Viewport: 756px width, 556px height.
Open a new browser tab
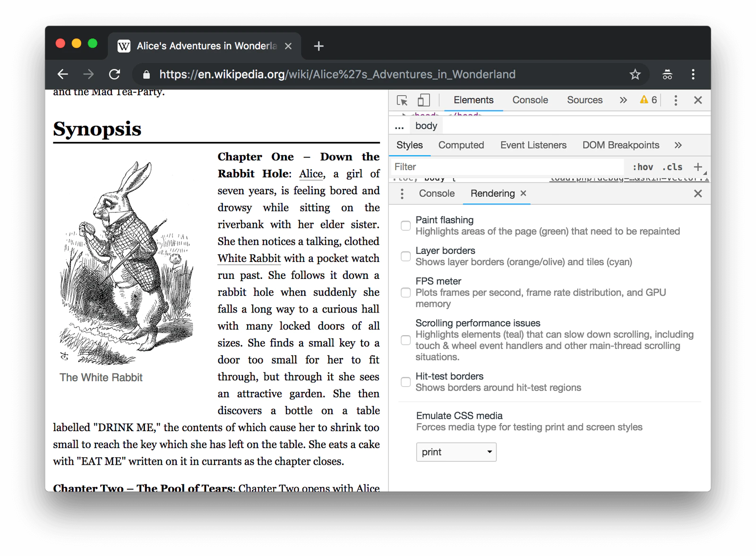click(x=319, y=46)
